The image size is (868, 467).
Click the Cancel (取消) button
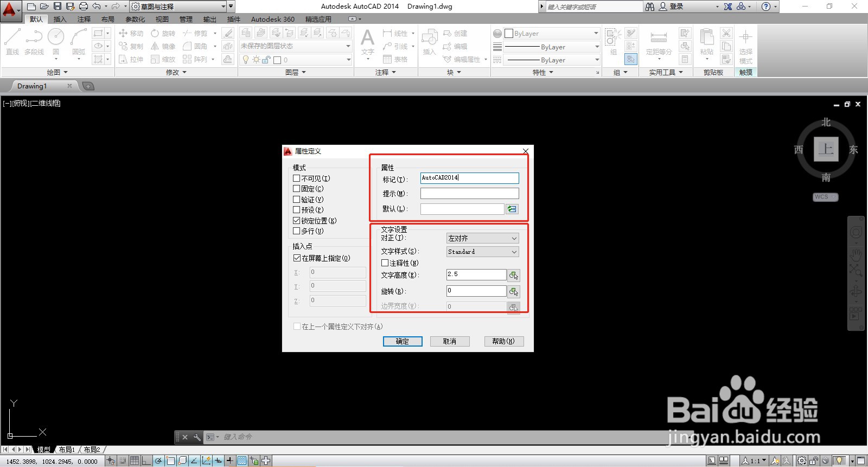[x=450, y=341]
